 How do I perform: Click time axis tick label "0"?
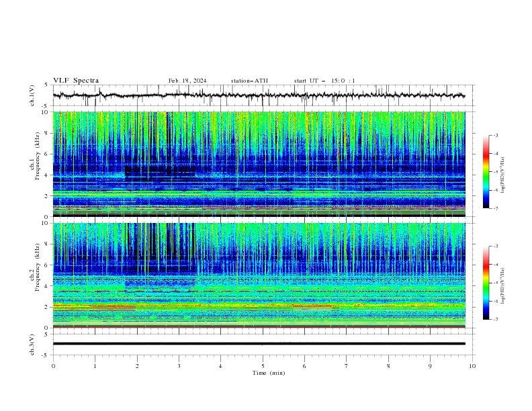pyautogui.click(x=53, y=366)
